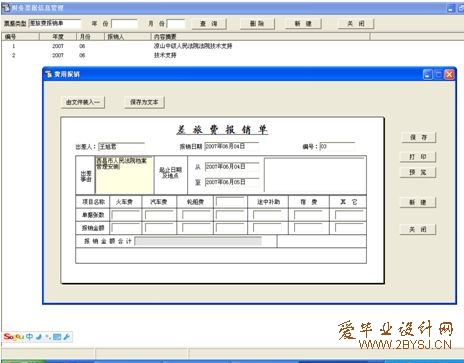The image size is (464, 363).
Task: Click the main window title bar icon
Action: (6, 8)
